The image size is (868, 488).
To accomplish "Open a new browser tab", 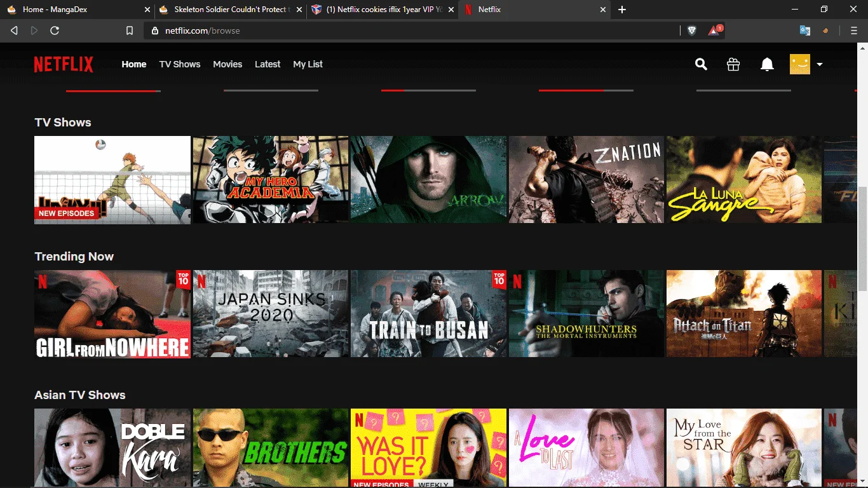I will [622, 10].
